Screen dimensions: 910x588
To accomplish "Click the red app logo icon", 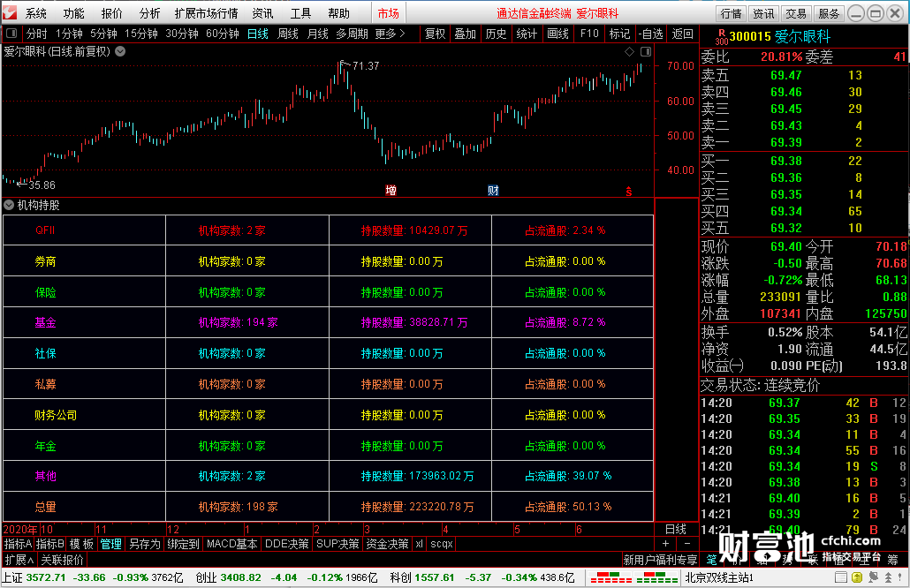I will tap(10, 12).
